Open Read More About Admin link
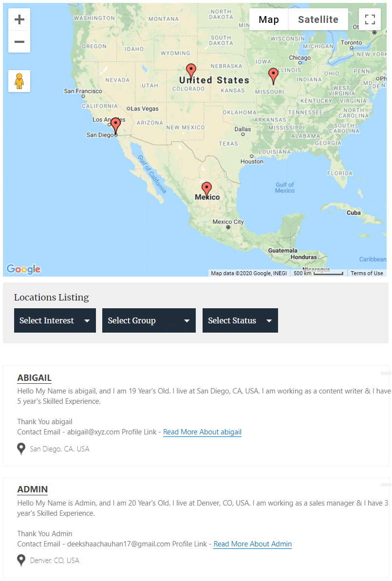The height and width of the screenshot is (581, 392). [x=252, y=544]
